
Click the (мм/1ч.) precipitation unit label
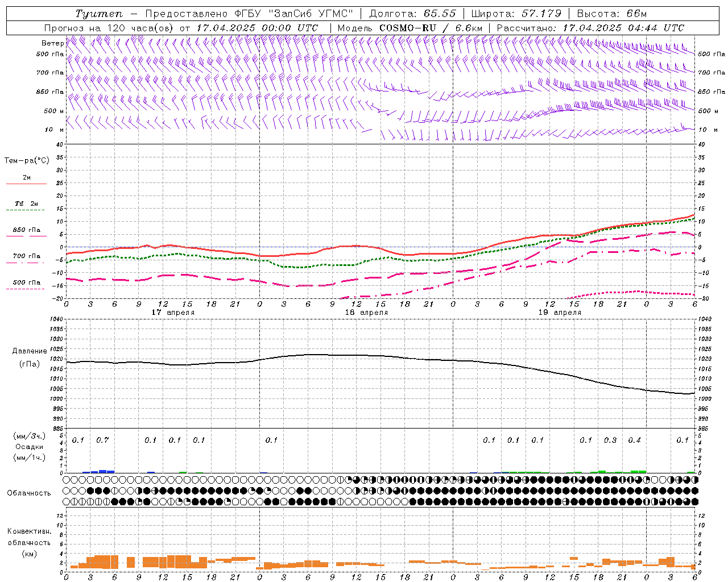tap(30, 457)
